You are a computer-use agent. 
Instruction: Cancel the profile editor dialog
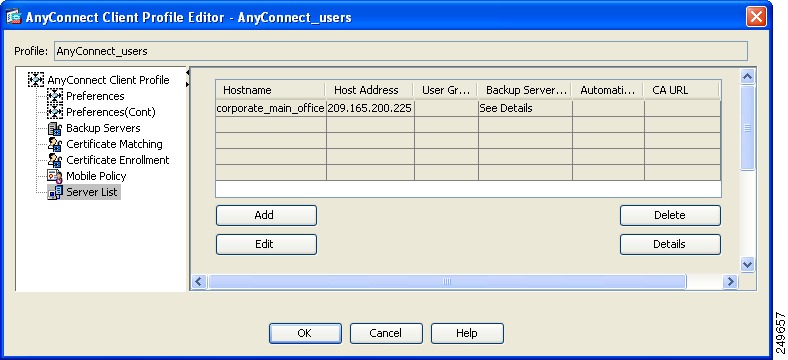click(x=386, y=333)
